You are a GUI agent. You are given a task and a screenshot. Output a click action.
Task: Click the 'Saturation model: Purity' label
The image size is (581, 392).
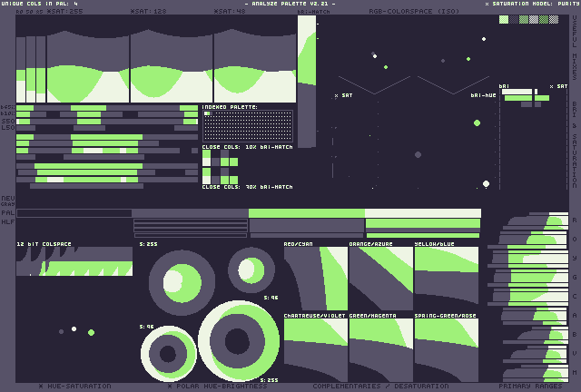533,4
